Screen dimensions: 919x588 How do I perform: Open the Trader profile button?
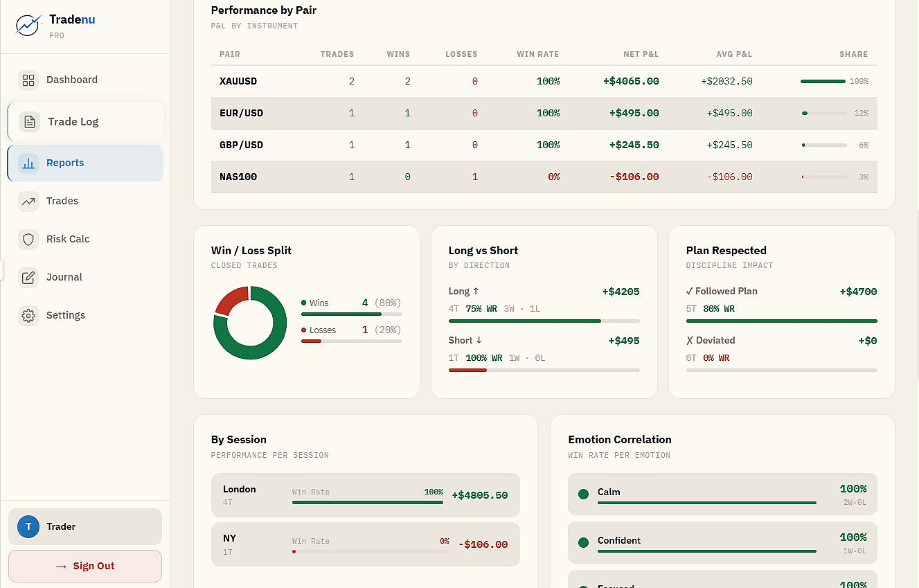(x=84, y=526)
